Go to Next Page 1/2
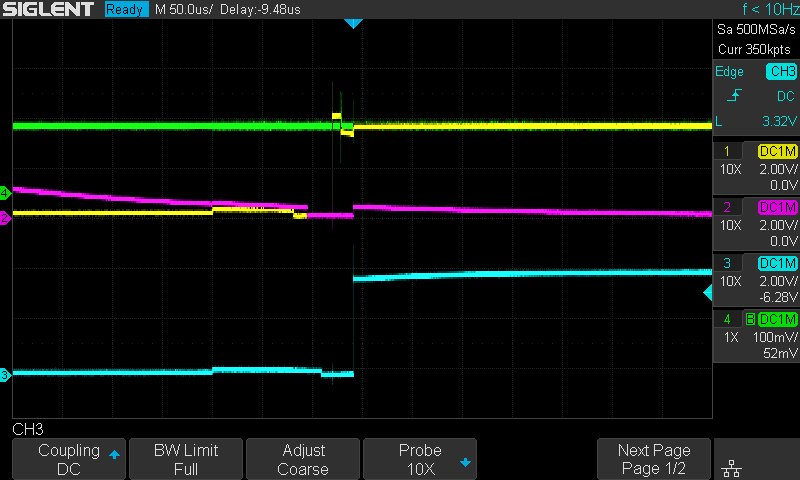The width and height of the screenshot is (800, 480). [654, 459]
